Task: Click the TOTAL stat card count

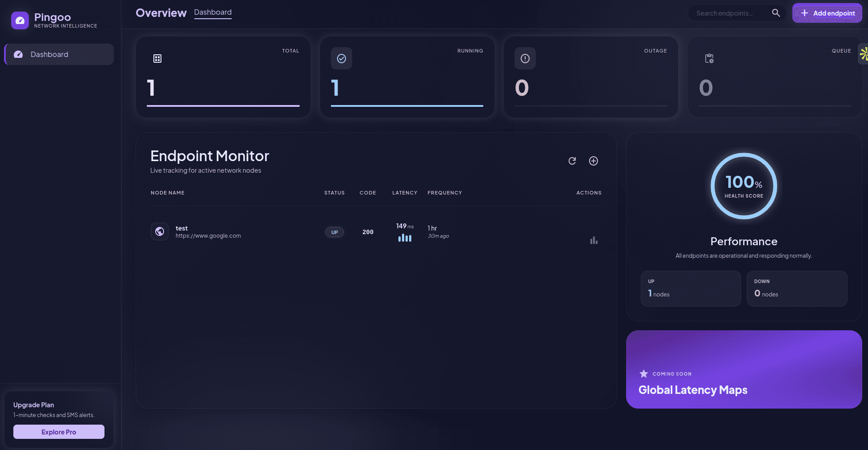Action: (x=151, y=88)
